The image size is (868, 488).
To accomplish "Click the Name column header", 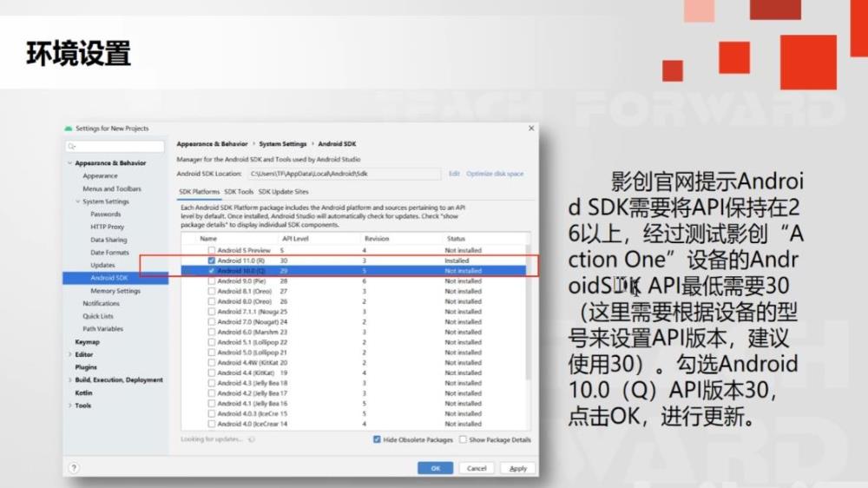I will click(208, 239).
